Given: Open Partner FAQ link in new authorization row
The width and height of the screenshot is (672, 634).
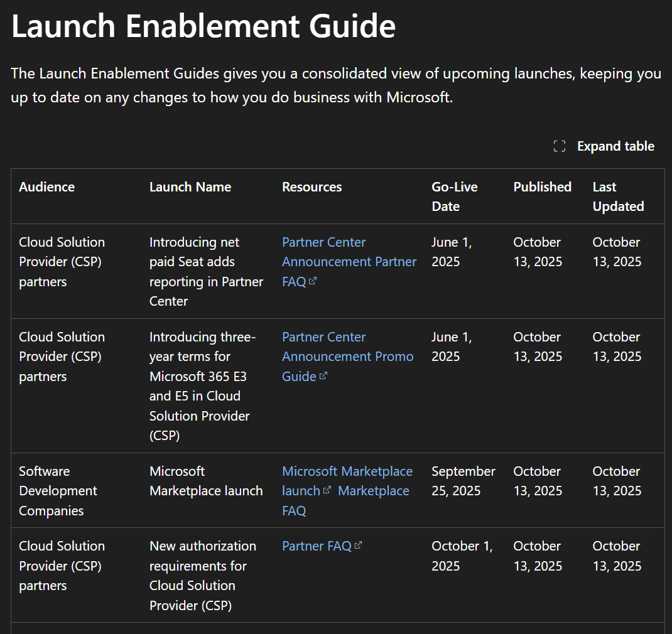Looking at the screenshot, I should pos(317,545).
